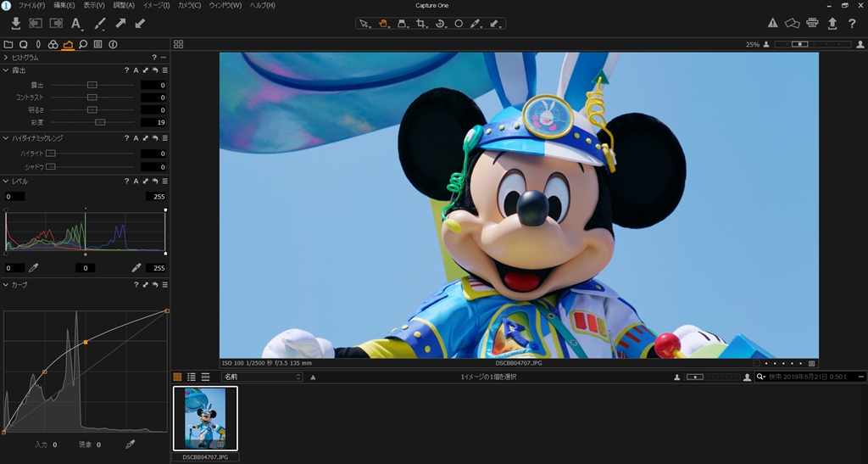Open the 名前 sort dropdown
The image size is (868, 464).
click(x=261, y=377)
